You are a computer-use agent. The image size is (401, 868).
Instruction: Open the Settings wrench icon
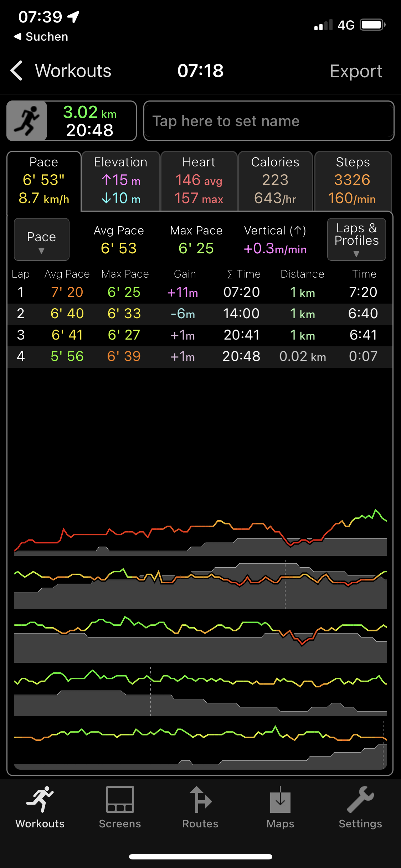(x=360, y=800)
